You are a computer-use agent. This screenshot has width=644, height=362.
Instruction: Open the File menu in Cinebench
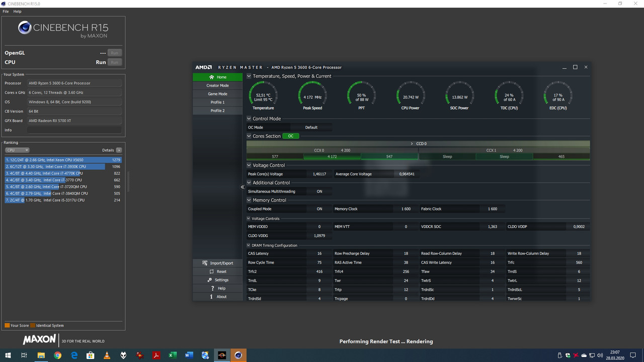(x=6, y=11)
